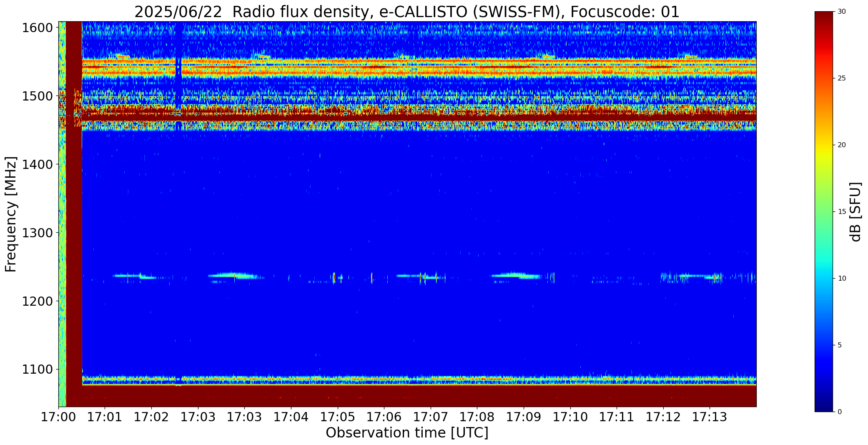Click the 17:08 time tick label
This screenshot has width=868, height=445.
(x=477, y=417)
